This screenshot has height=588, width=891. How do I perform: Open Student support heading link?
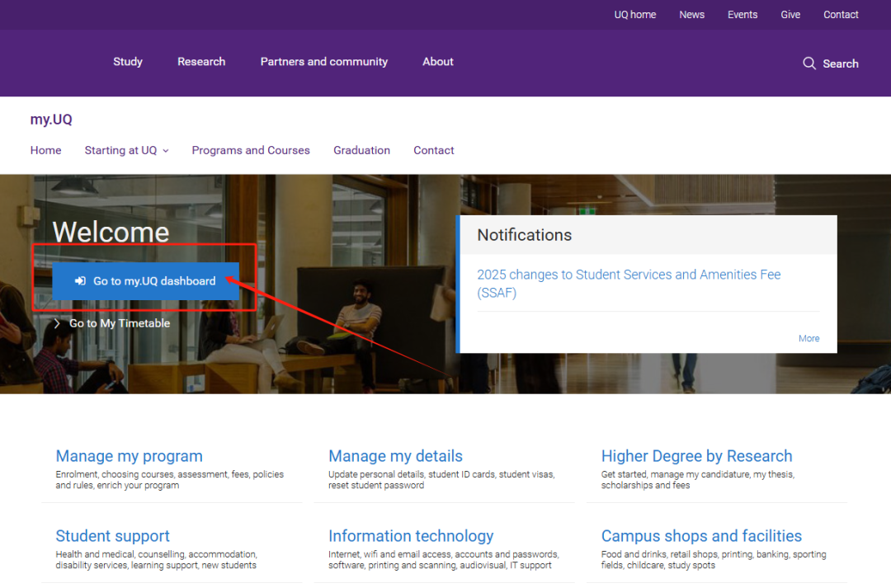point(112,536)
